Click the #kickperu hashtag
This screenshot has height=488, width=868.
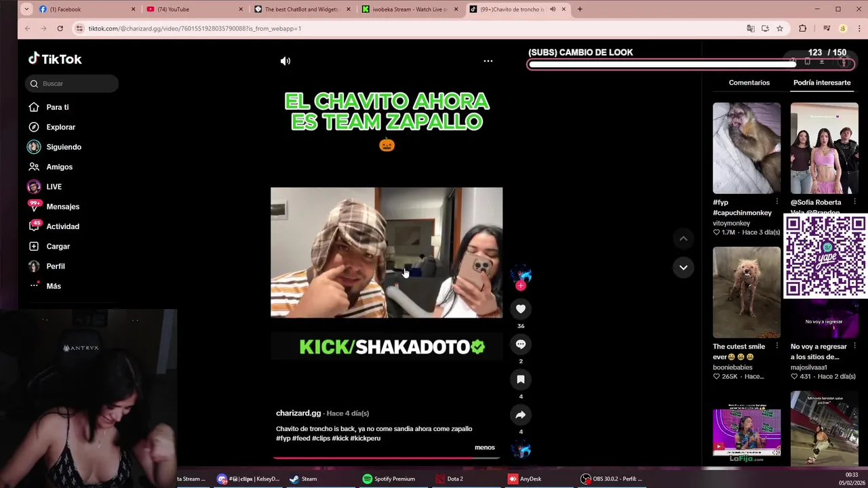pos(366,439)
